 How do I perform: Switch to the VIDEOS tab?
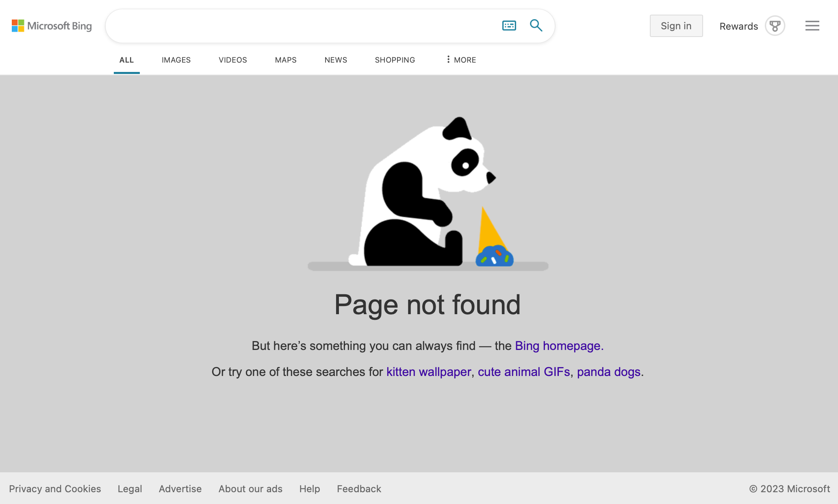pos(232,60)
